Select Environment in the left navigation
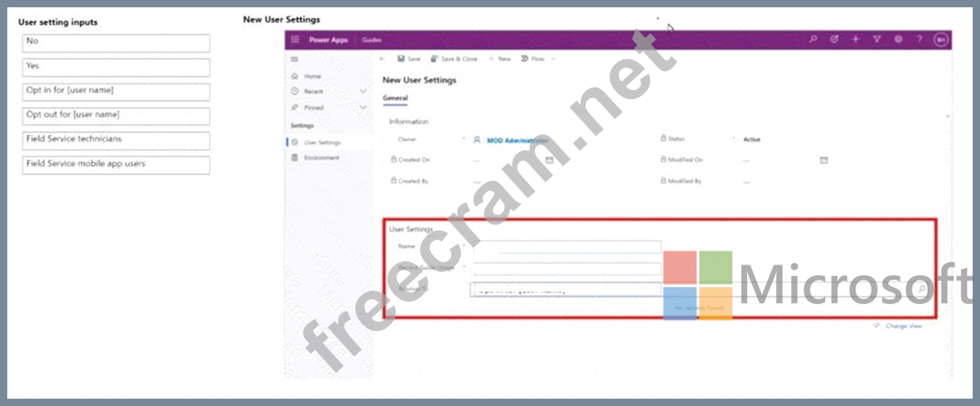 [x=321, y=158]
